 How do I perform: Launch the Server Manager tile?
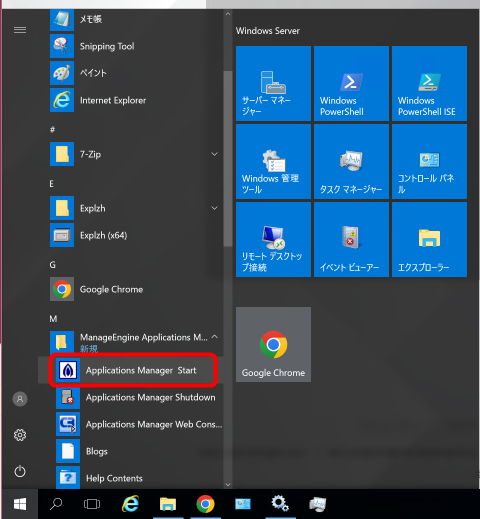(273, 84)
